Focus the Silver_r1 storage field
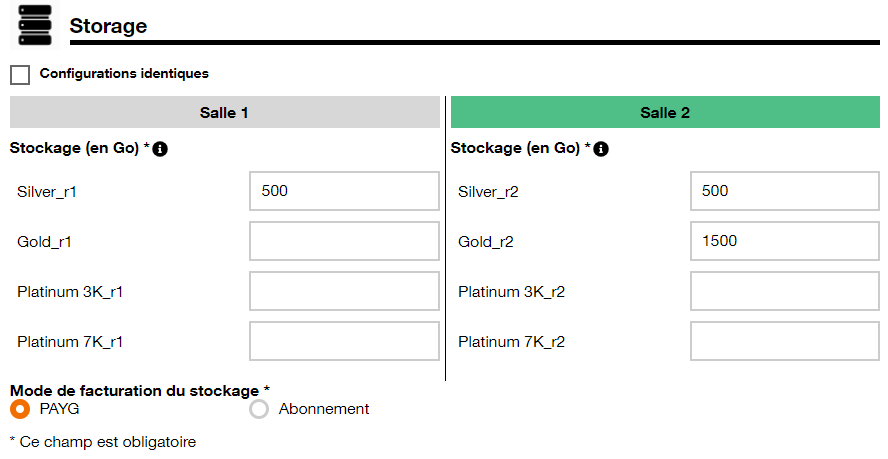 344,192
